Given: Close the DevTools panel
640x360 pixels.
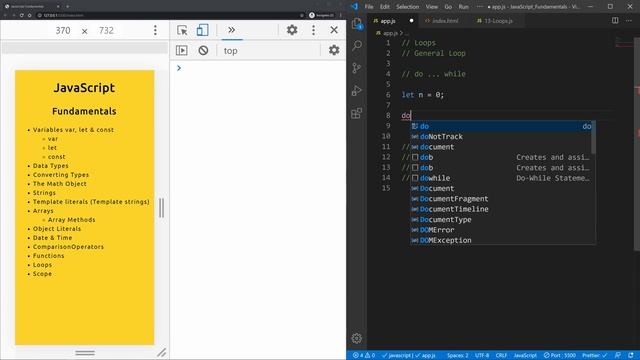Looking at the screenshot, I should 334,30.
